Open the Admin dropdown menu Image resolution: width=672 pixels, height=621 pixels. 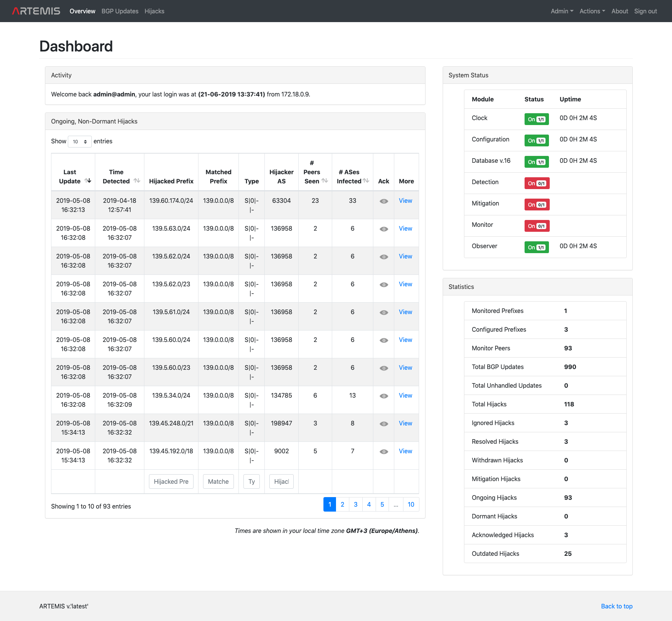(562, 11)
